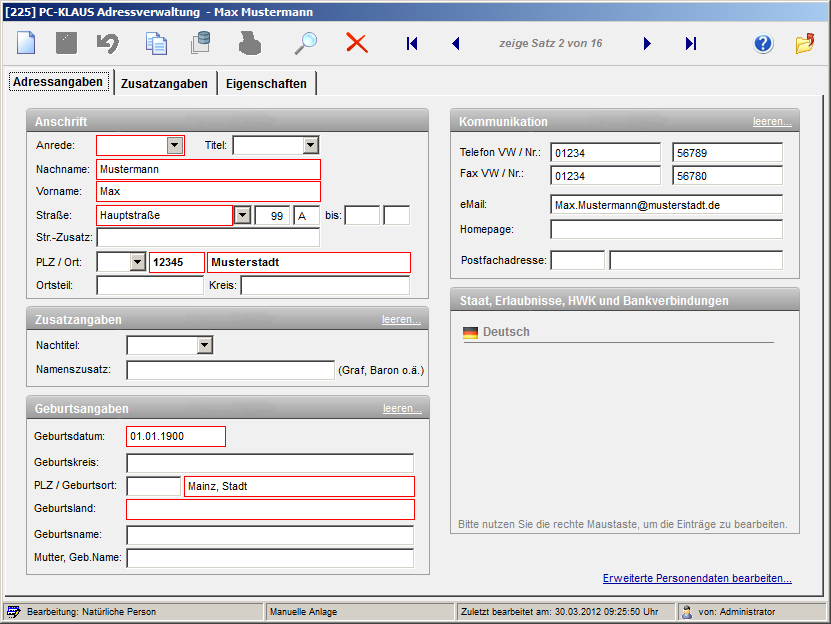Click into the Homepage input field
The height and width of the screenshot is (624, 831).
pyautogui.click(x=666, y=230)
